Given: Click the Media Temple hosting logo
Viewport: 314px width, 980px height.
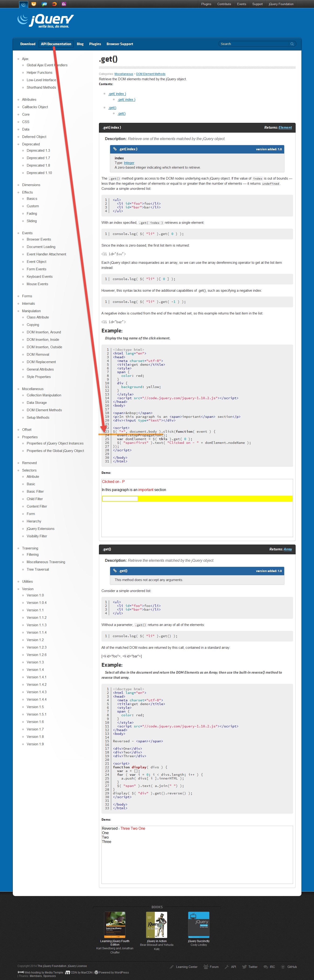Looking at the screenshot, I should [21, 972].
